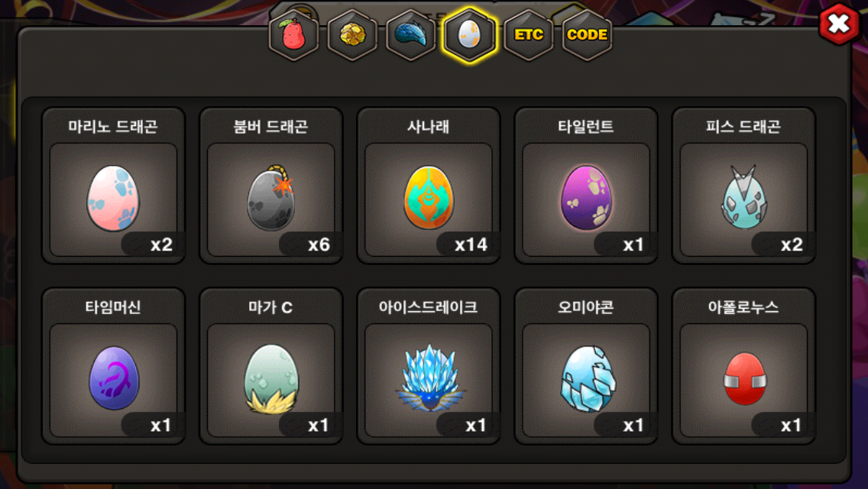This screenshot has width=868, height=489.
Task: Click the x6 count on 붐버 드래곤
Action: pos(319,244)
